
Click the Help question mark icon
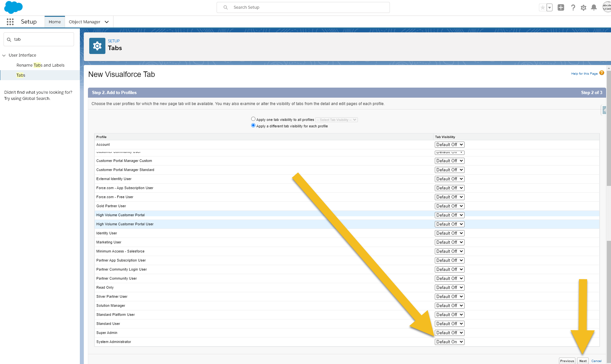(573, 7)
